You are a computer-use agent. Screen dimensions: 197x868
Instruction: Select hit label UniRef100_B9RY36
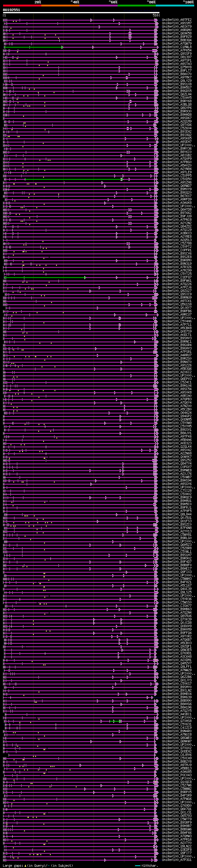click(x=177, y=149)
